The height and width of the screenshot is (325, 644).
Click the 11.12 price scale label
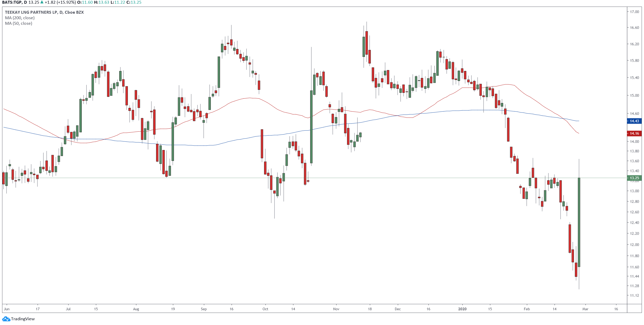[x=634, y=295]
